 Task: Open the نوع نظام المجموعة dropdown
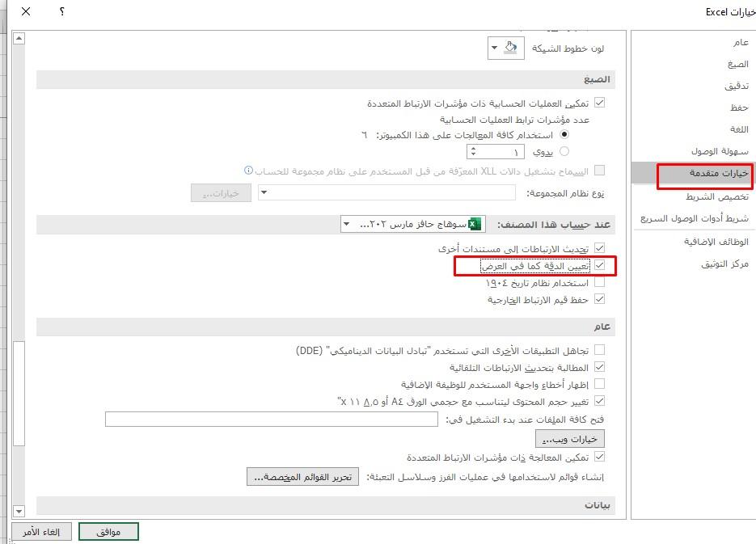[386, 192]
